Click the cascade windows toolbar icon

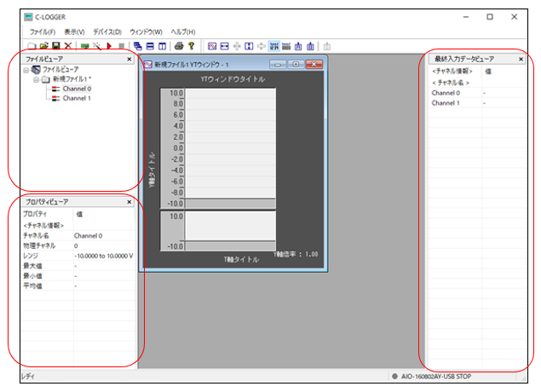click(137, 45)
